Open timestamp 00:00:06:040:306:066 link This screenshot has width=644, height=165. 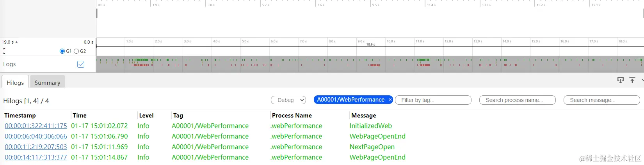(36, 136)
